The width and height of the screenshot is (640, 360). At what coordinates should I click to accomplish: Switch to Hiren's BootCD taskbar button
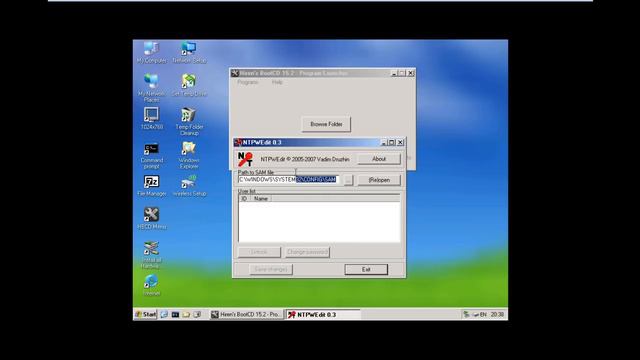click(x=246, y=314)
